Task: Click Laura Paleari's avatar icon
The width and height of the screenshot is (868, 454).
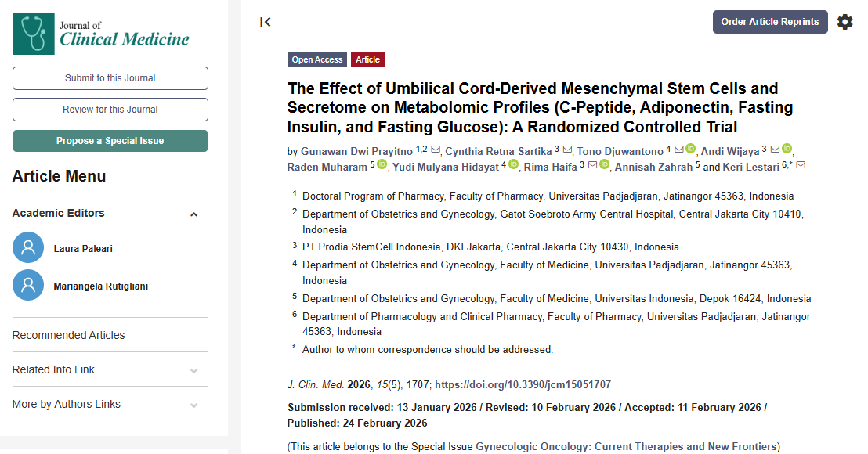Action: coord(28,248)
